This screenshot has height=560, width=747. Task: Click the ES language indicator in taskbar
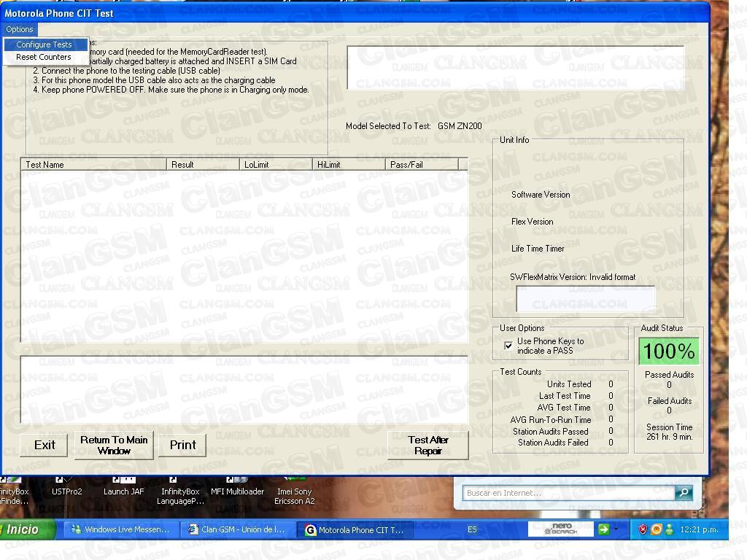(x=472, y=529)
